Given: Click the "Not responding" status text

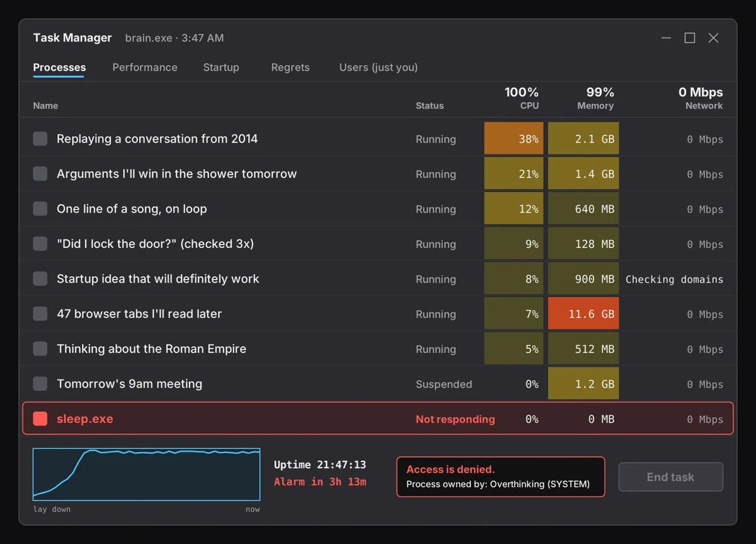Looking at the screenshot, I should tap(455, 419).
